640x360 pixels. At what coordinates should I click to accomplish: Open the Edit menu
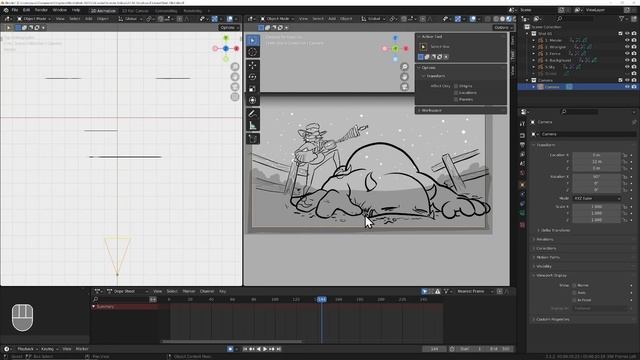27,10
